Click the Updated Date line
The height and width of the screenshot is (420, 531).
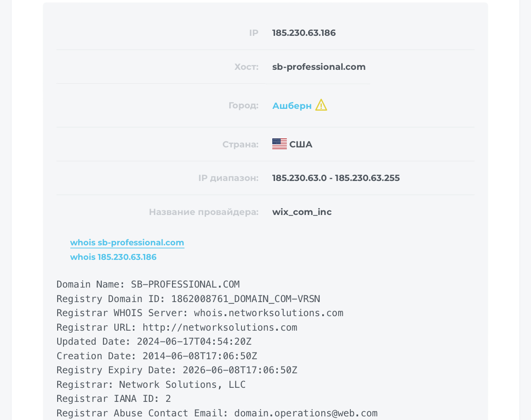click(154, 342)
